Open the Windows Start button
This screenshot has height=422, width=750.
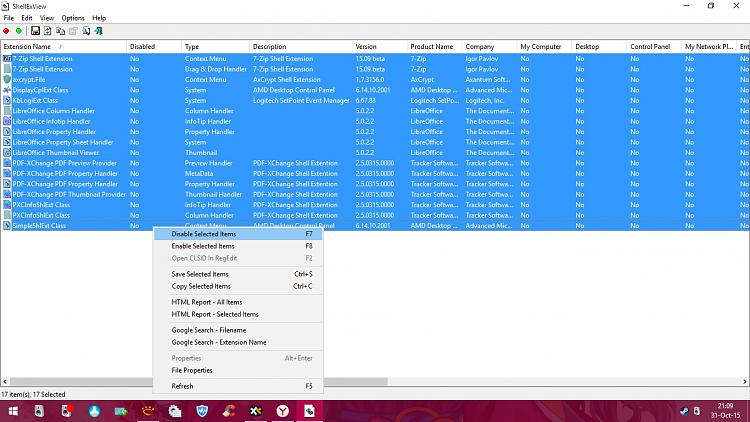(x=13, y=411)
